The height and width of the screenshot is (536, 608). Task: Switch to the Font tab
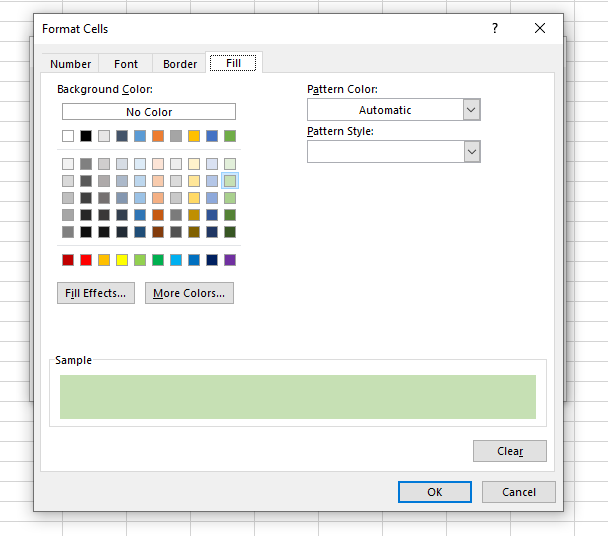click(126, 64)
